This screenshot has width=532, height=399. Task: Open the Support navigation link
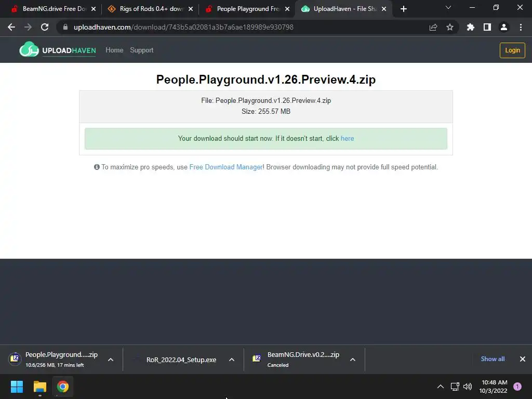tap(142, 50)
